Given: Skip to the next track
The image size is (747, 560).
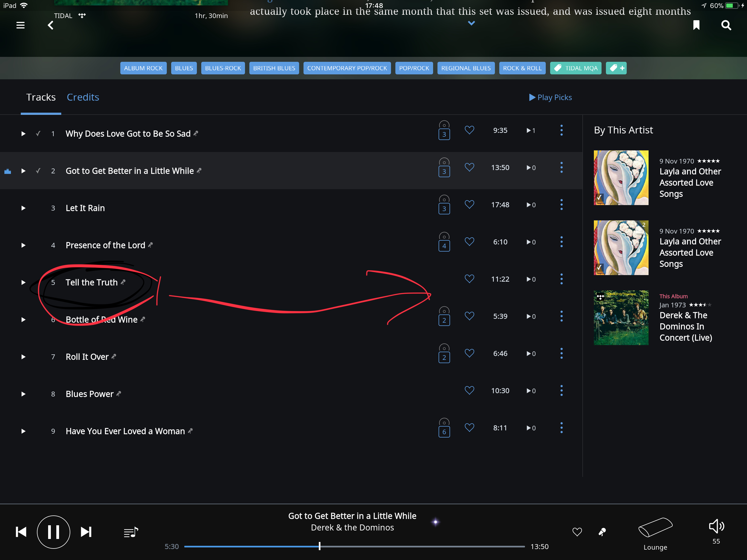Looking at the screenshot, I should (86, 532).
